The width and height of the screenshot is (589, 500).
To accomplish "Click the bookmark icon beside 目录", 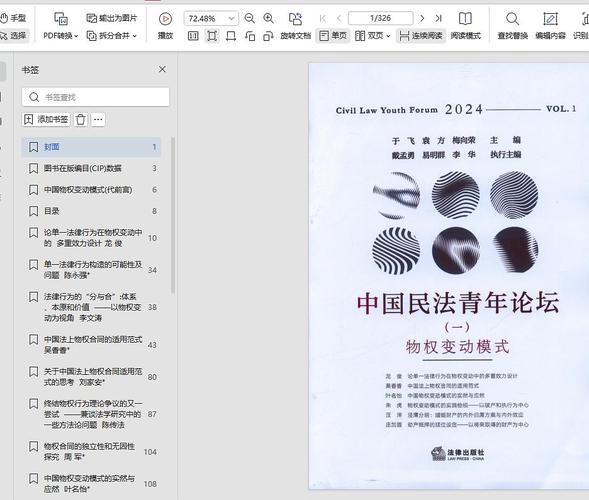I will click(33, 211).
